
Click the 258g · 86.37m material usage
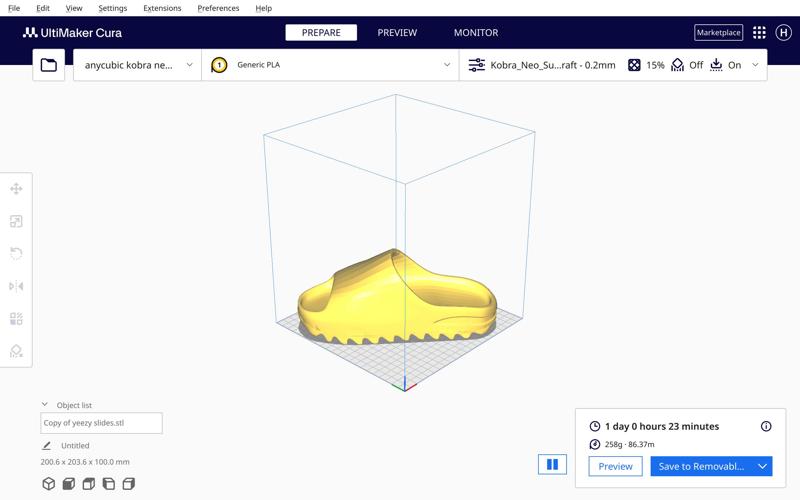(x=630, y=444)
